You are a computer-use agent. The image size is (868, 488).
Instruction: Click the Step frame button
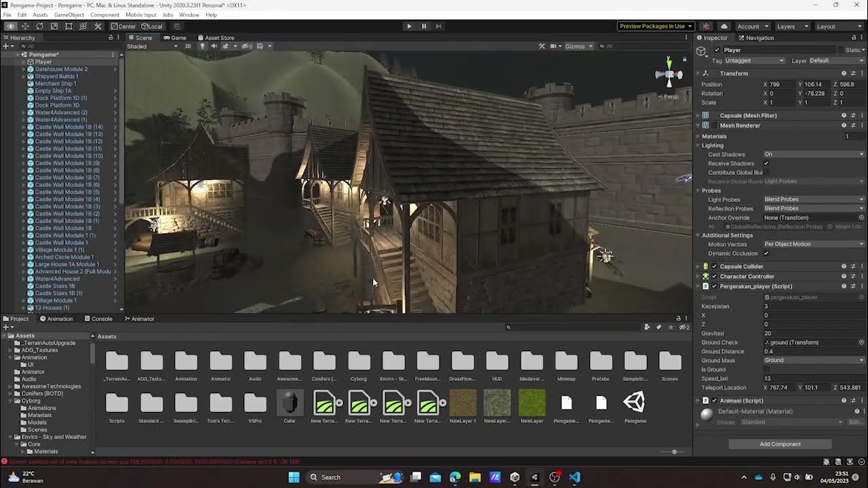click(439, 26)
